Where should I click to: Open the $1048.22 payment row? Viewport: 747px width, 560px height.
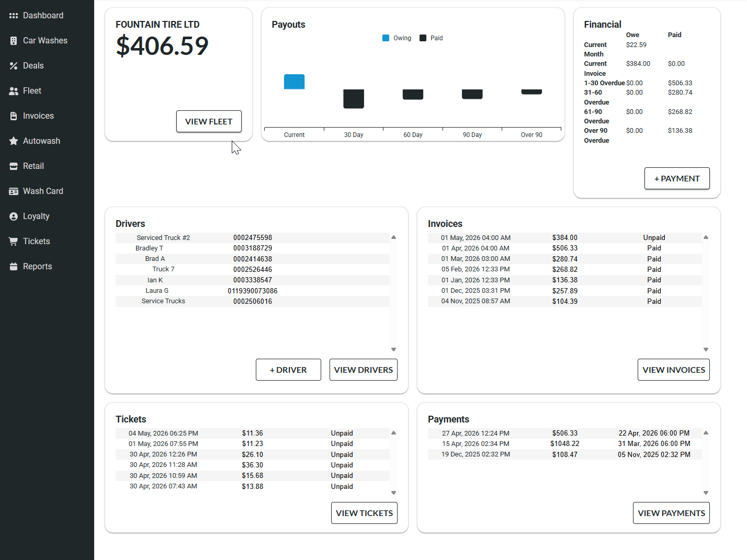point(565,444)
